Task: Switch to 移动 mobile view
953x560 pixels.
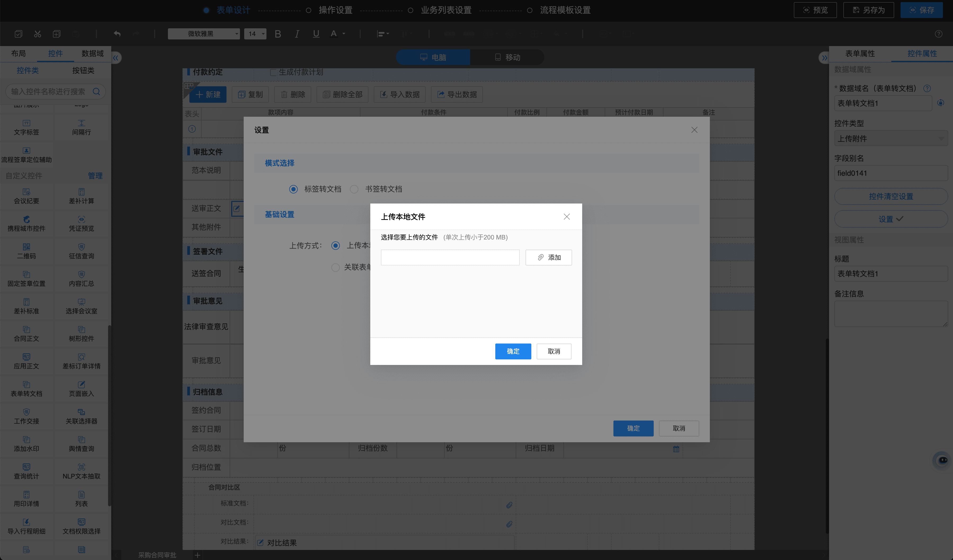Action: point(507,57)
